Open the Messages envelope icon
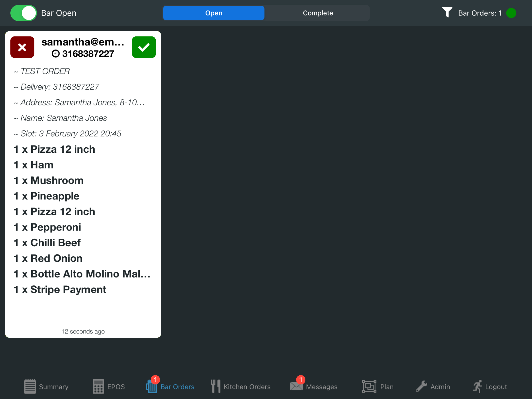The height and width of the screenshot is (399, 532). pos(297,386)
